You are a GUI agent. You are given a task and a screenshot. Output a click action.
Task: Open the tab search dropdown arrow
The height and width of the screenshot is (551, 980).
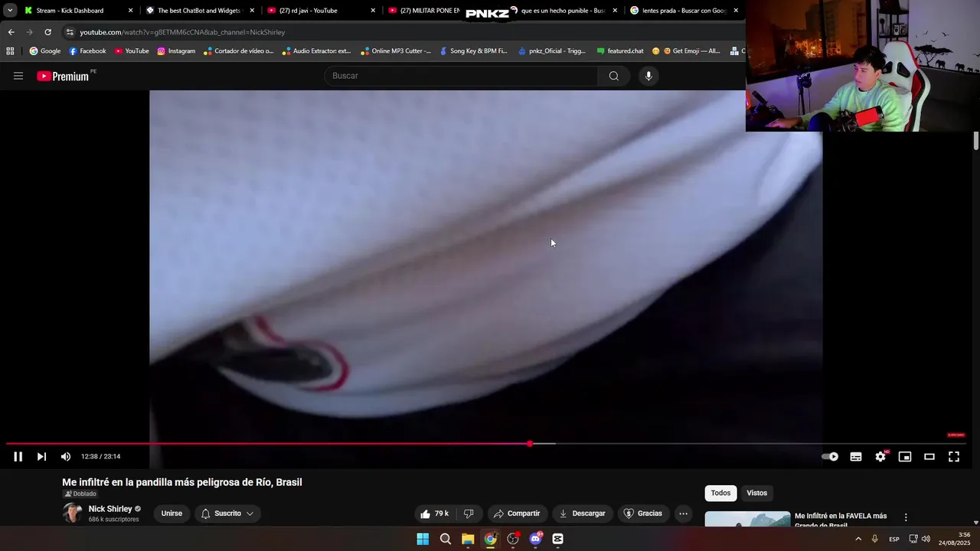[9, 11]
